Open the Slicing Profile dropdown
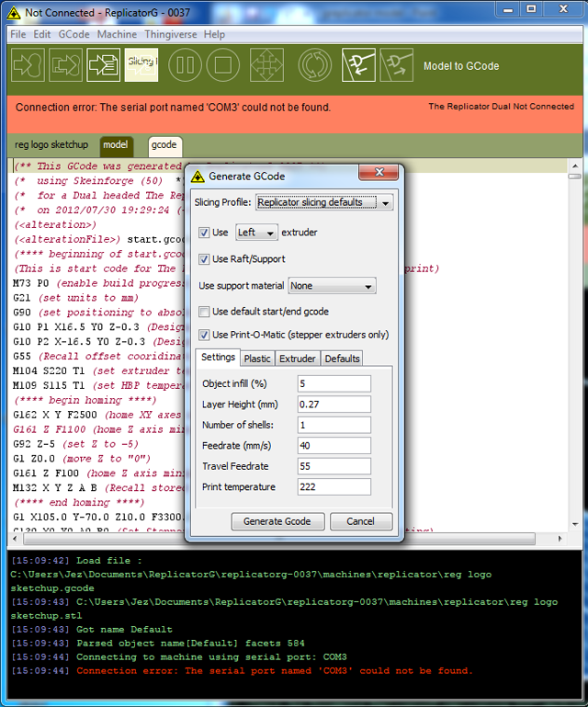588x707 pixels. pos(324,202)
